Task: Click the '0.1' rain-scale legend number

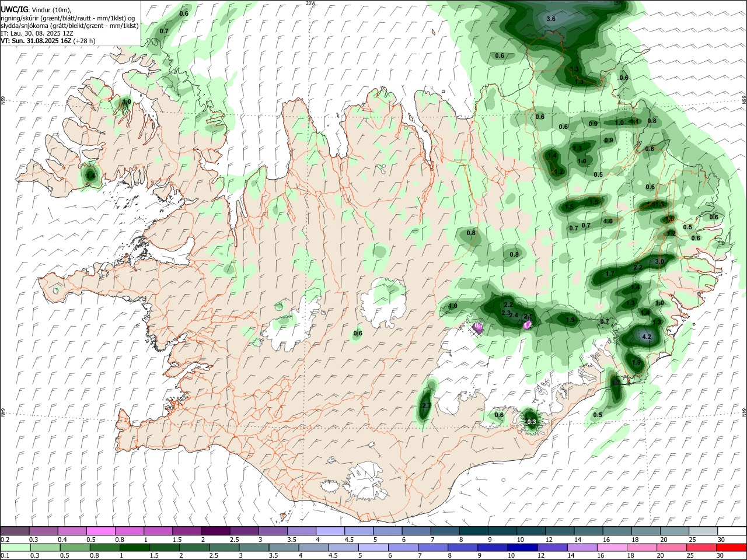Action: pyautogui.click(x=5, y=556)
